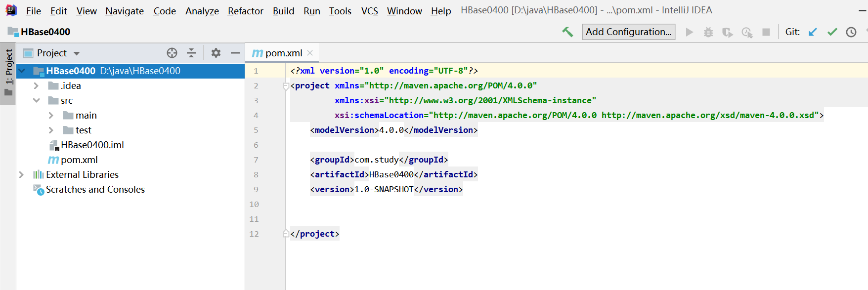Open the Build menu
The image size is (868, 290).
pos(284,11)
